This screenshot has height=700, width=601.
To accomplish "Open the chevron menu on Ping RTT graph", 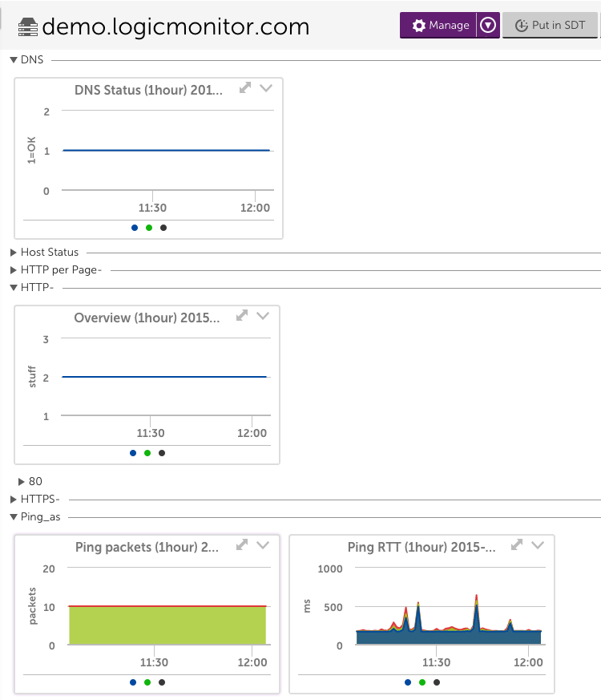I will [x=538, y=546].
